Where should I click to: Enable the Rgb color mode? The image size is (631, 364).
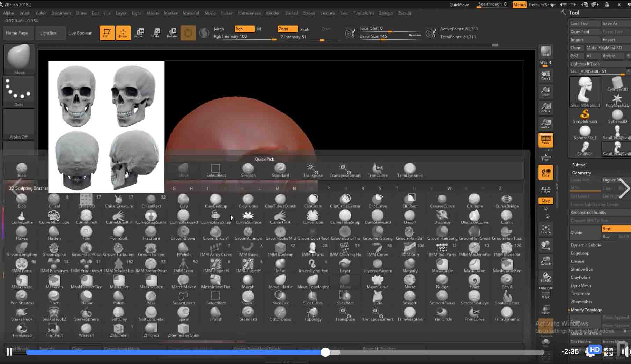point(244,29)
